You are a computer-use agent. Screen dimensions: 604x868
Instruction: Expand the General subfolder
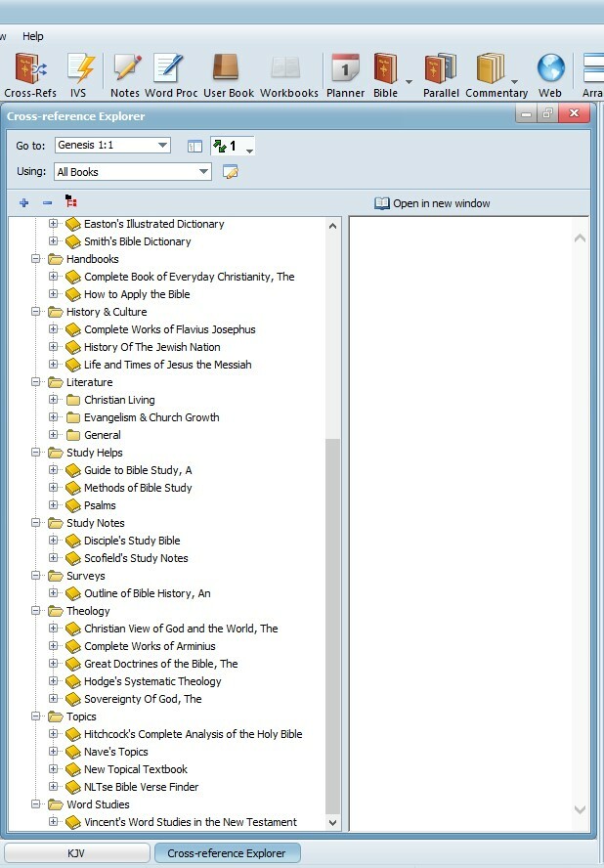[x=53, y=435]
